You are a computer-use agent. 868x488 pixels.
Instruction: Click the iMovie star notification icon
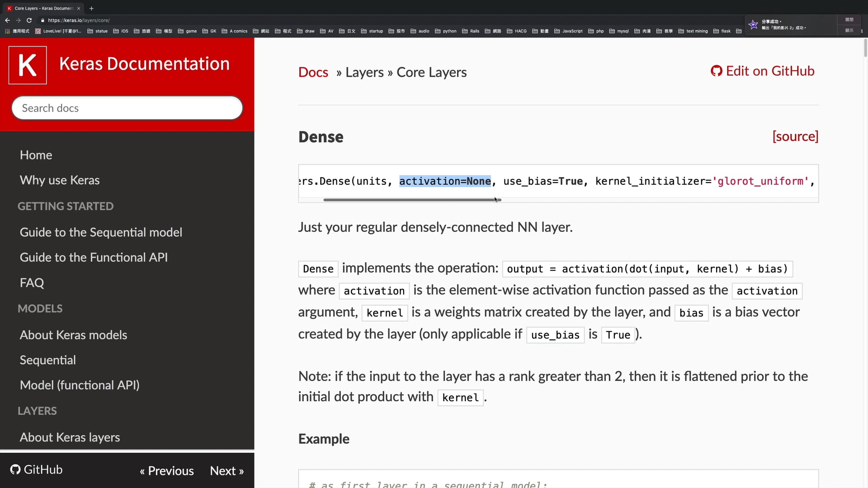coord(753,24)
